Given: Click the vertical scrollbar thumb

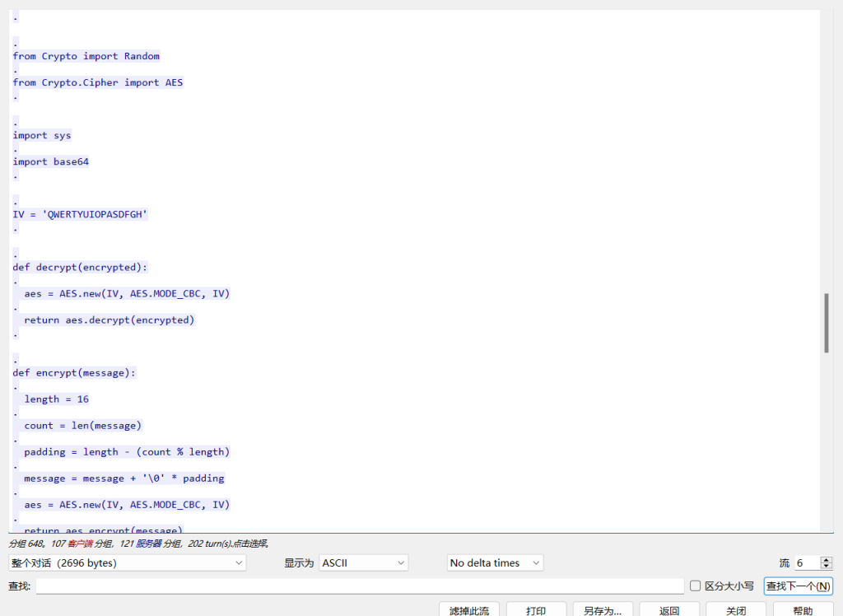Looking at the screenshot, I should pos(827,323).
